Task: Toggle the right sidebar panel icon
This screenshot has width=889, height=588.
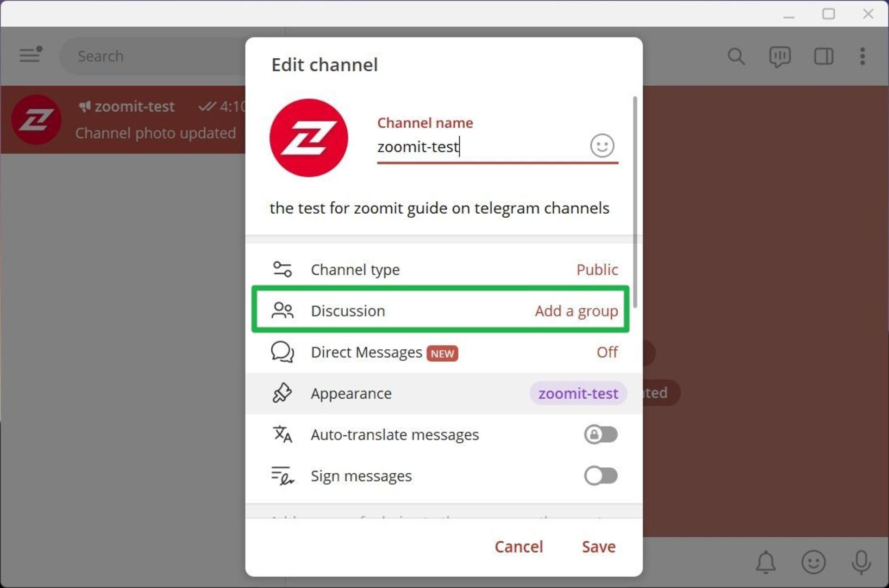Action: 823,56
